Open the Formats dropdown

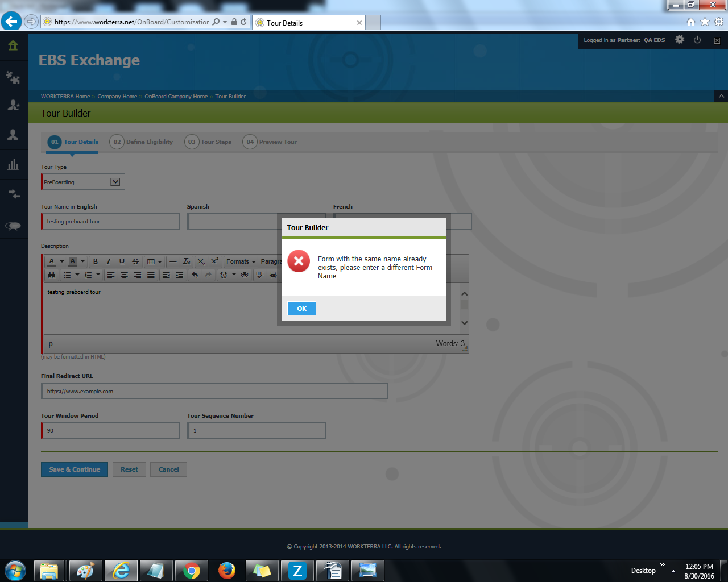pyautogui.click(x=241, y=261)
